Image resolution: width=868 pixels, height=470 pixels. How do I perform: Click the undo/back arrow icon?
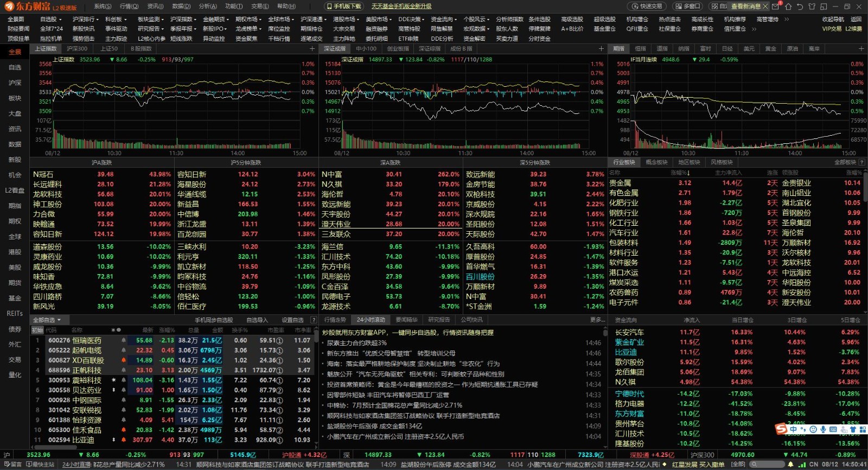click(800, 7)
